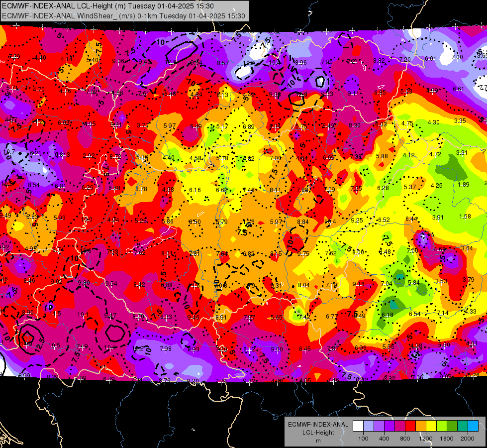Click the wind shear value '9.25'
The height and width of the screenshot is (448, 487).
[x=357, y=221]
